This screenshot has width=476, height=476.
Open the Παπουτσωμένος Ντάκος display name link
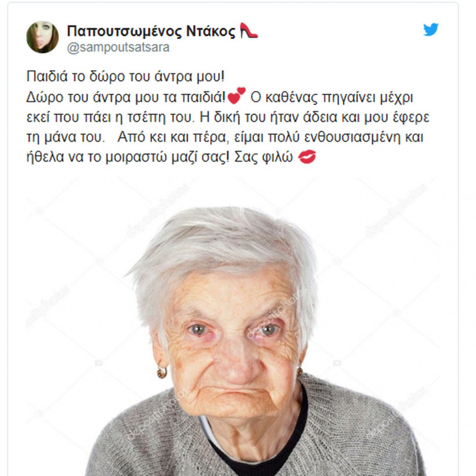pos(151,31)
